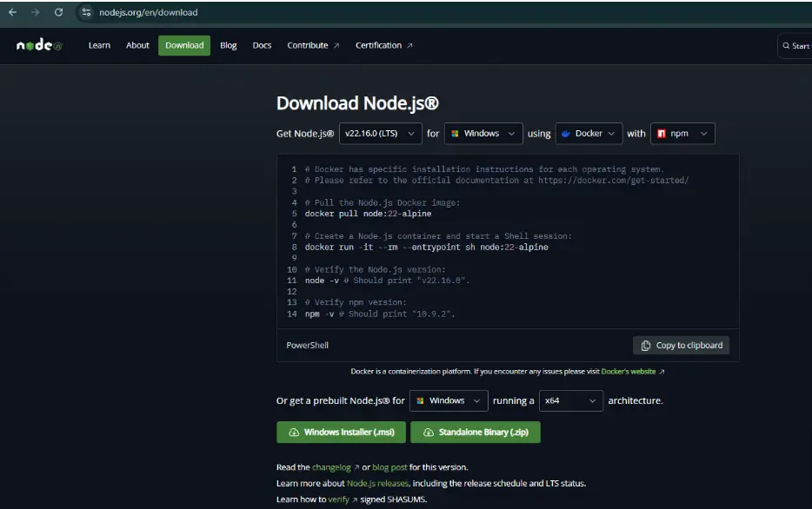Image resolution: width=812 pixels, height=509 pixels.
Task: Click code line 'npm -v' version check
Action: click(x=380, y=314)
